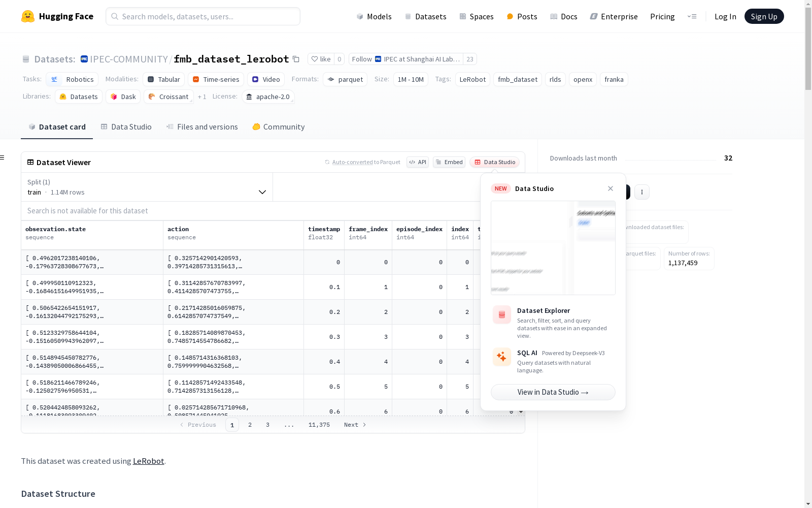
Task: Close the Data Studio popup
Action: (611, 188)
